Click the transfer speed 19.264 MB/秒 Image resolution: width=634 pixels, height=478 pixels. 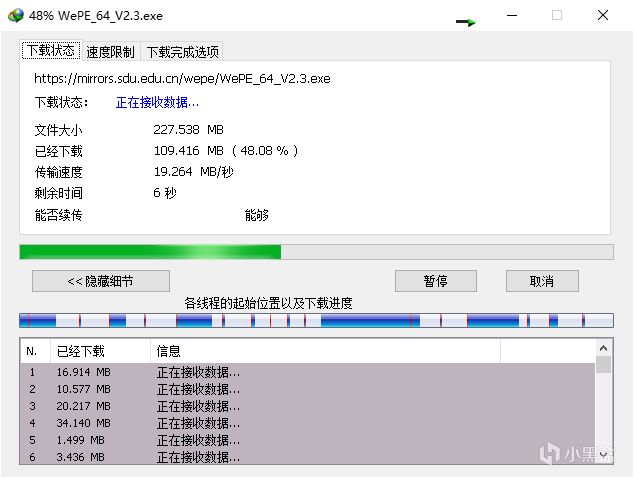193,172
